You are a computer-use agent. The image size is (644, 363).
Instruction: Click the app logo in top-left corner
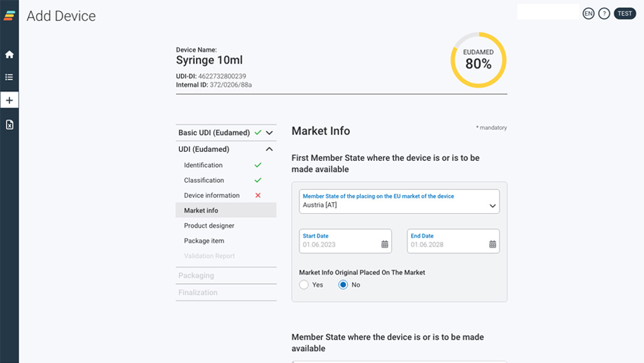pos(9,16)
